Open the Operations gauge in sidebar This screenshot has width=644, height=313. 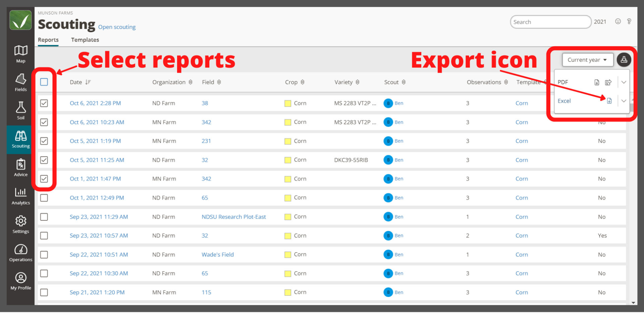pyautogui.click(x=20, y=253)
